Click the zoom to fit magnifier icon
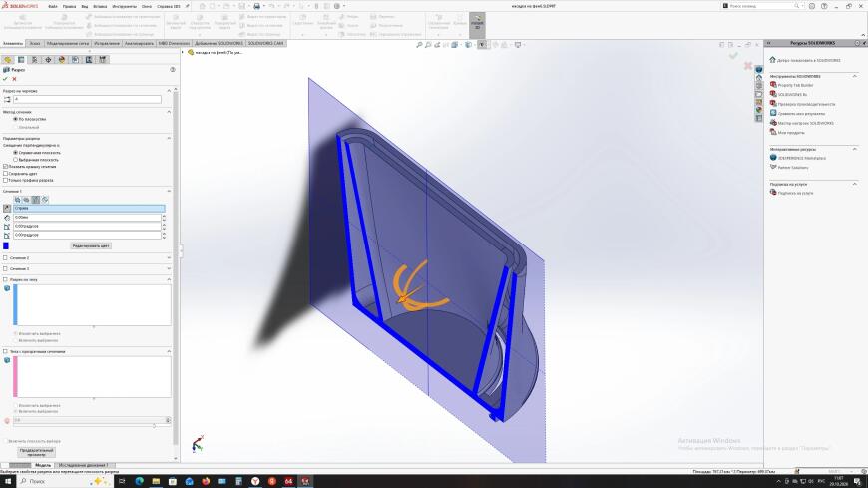The width and height of the screenshot is (868, 488). coord(420,45)
